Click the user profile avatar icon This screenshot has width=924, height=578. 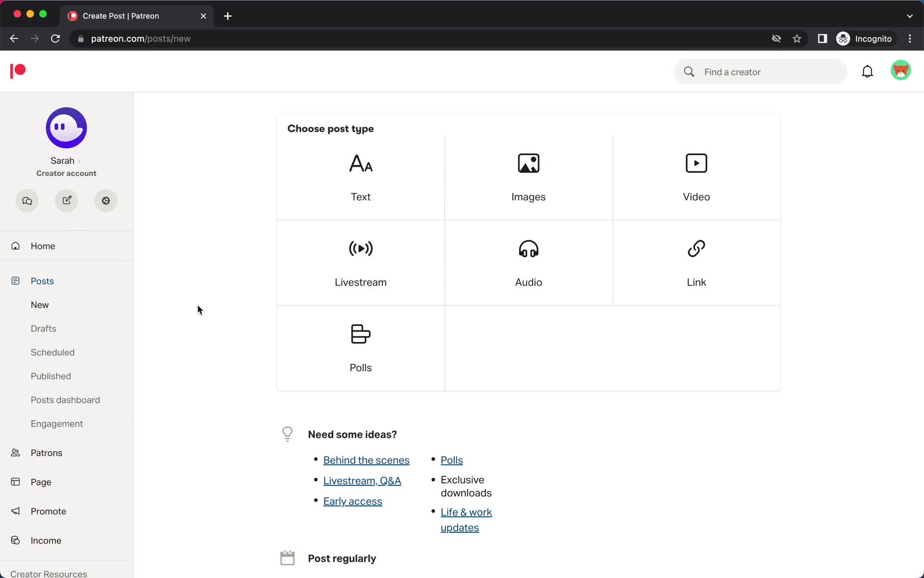902,71
